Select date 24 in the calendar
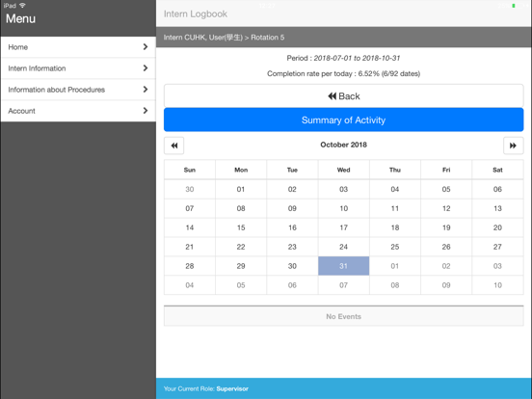532x399 pixels. (344, 247)
